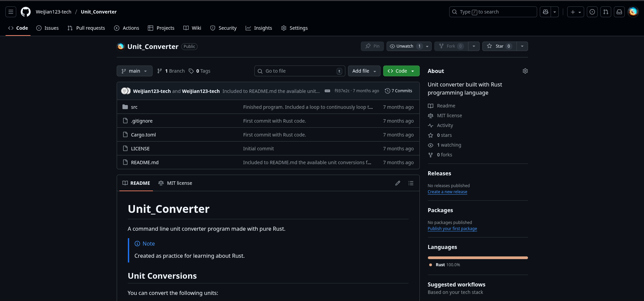View 1 watching link in About
This screenshot has height=301, width=644.
point(444,145)
